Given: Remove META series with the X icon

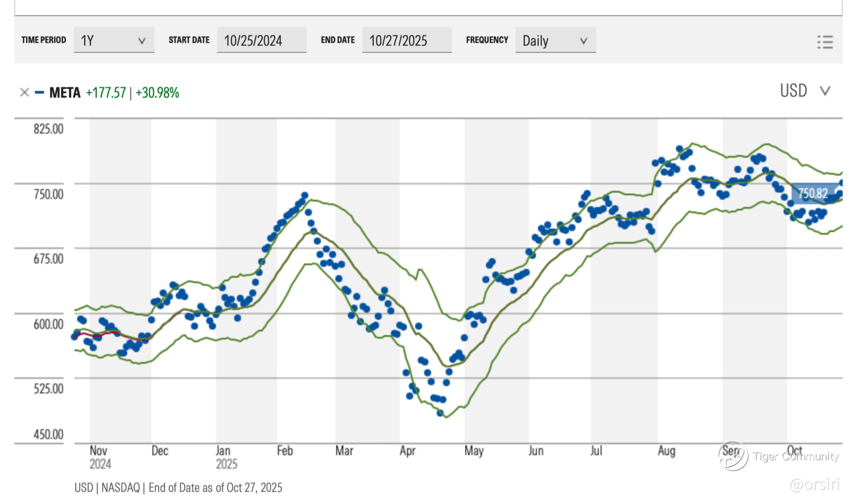Looking at the screenshot, I should (x=24, y=93).
